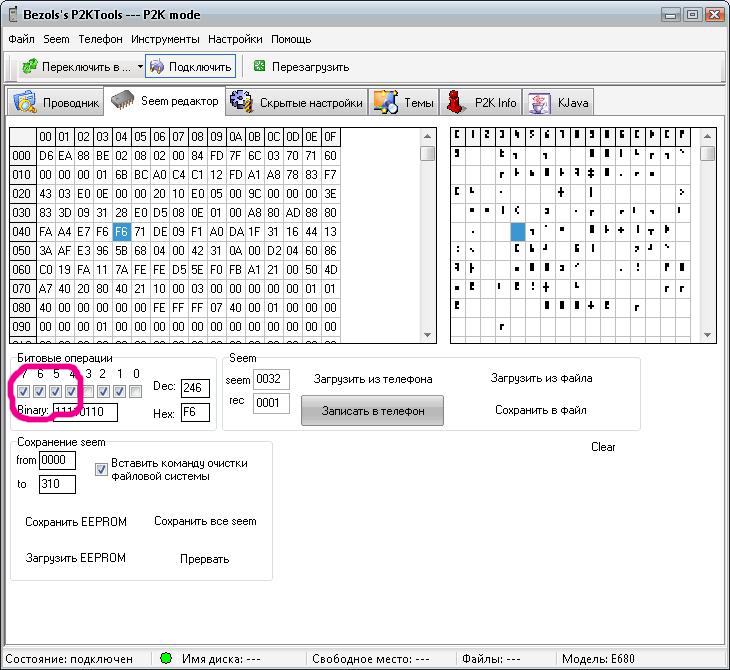
Task: Open the Инструменты menu
Action: pyautogui.click(x=165, y=39)
